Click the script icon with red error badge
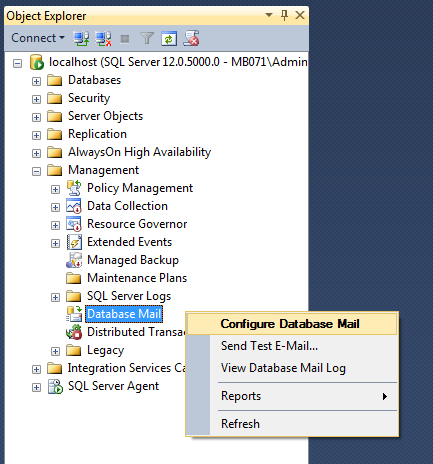Screen dimensions: 433x464 coord(191,38)
